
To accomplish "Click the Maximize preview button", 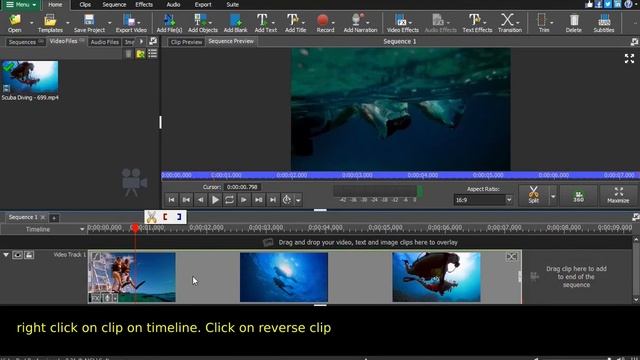I will pos(618,196).
